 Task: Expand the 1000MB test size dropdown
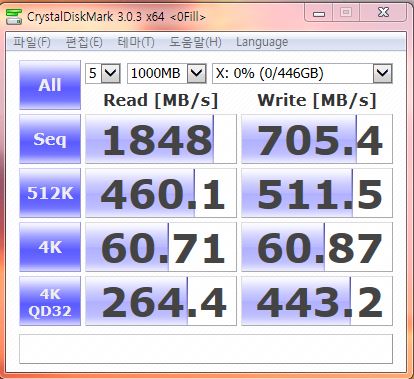tap(167, 73)
